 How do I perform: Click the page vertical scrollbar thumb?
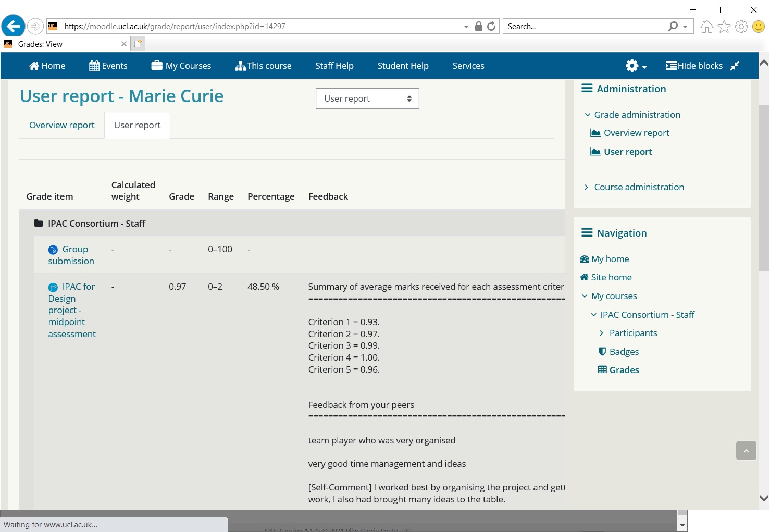(764, 188)
